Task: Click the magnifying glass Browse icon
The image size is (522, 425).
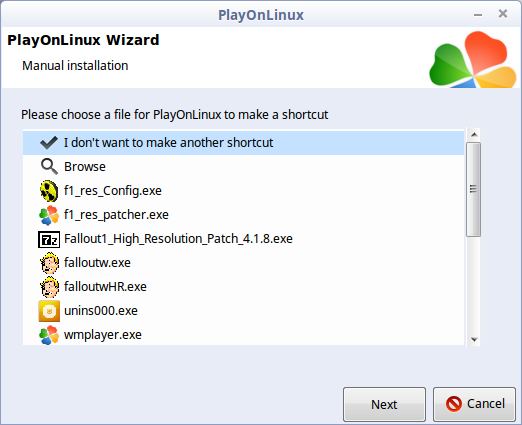Action: 49,166
